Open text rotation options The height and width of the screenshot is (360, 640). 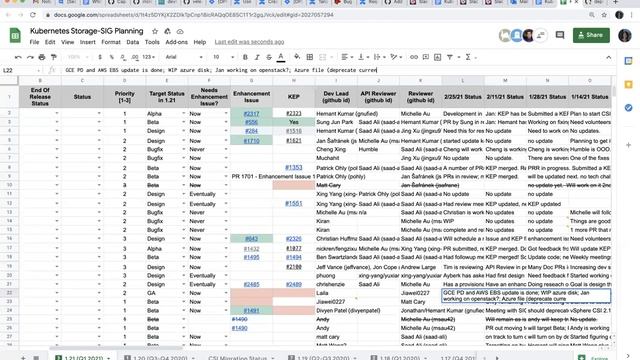(x=396, y=57)
